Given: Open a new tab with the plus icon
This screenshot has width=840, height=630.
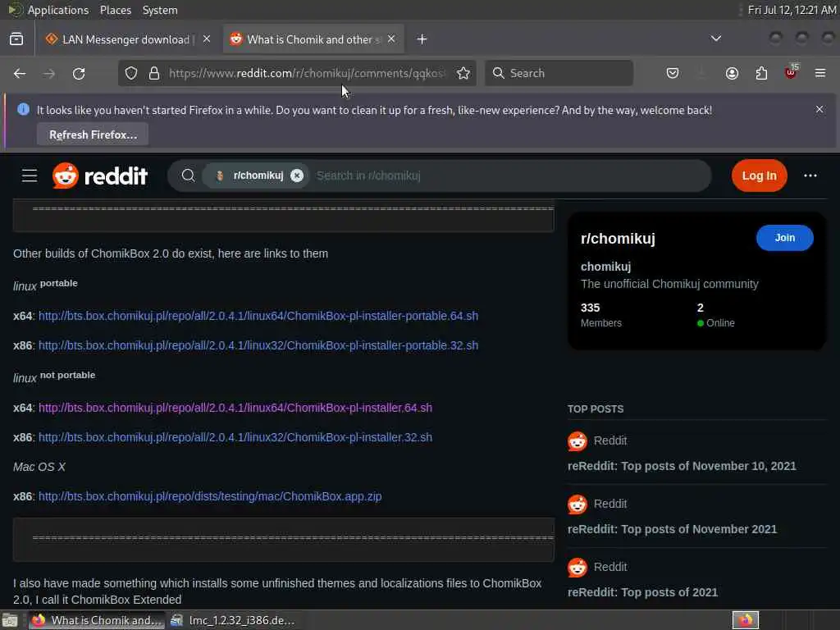Looking at the screenshot, I should pos(422,39).
